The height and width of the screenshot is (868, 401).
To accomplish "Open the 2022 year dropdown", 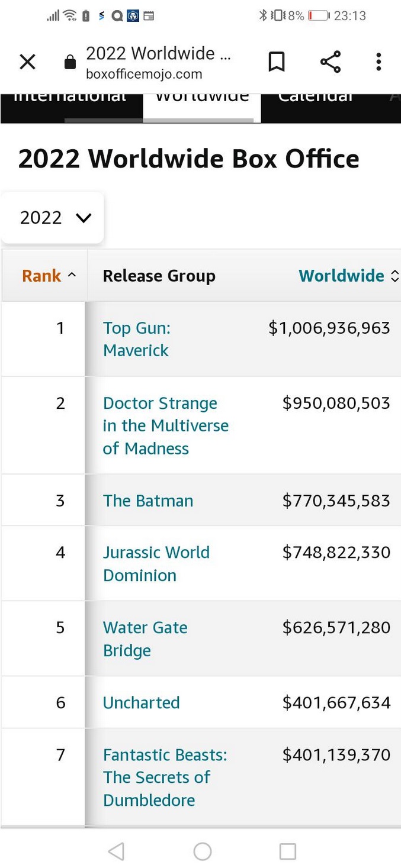I will 53,218.
